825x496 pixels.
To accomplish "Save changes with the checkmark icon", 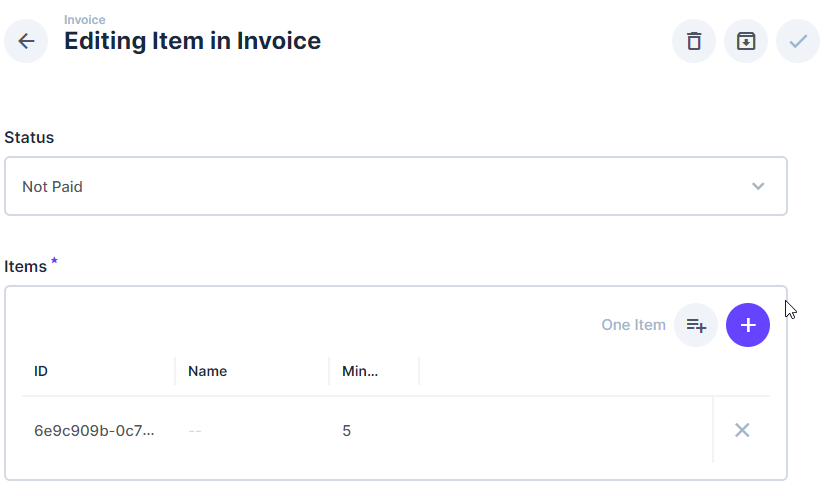I will tap(798, 41).
